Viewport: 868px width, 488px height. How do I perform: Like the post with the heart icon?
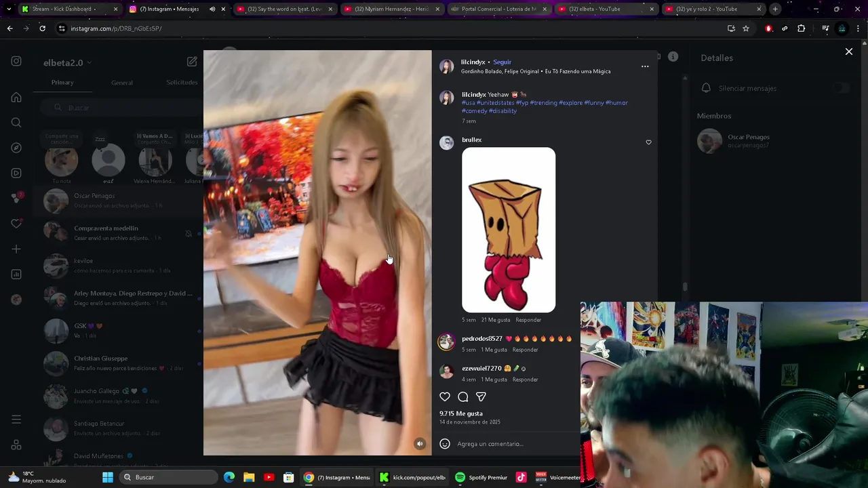pos(445,396)
